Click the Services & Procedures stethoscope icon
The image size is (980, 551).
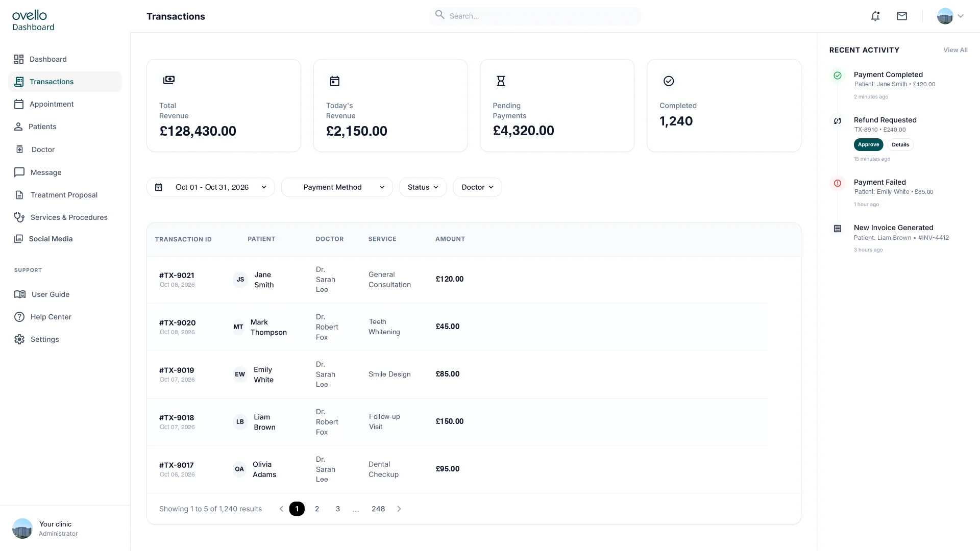19,217
